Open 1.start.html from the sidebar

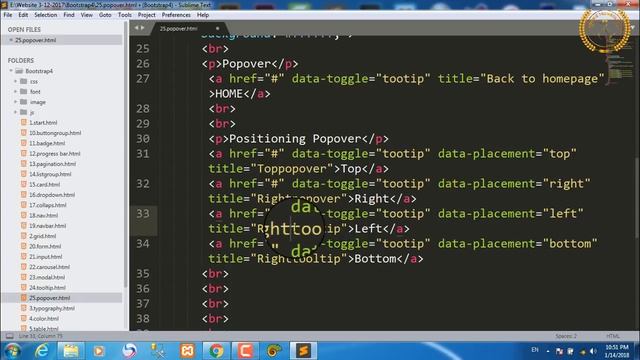pyautogui.click(x=43, y=122)
